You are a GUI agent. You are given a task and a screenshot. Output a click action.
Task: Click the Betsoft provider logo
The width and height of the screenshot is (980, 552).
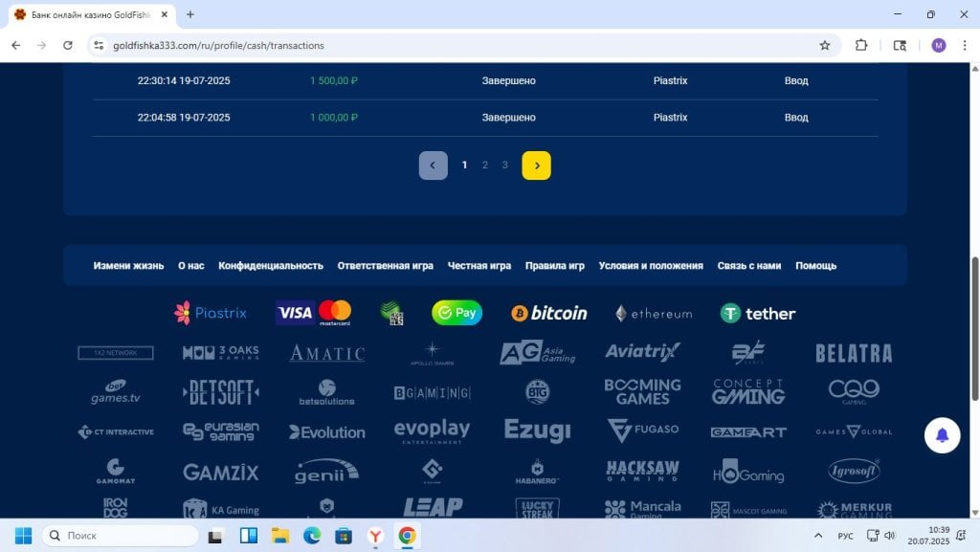221,392
